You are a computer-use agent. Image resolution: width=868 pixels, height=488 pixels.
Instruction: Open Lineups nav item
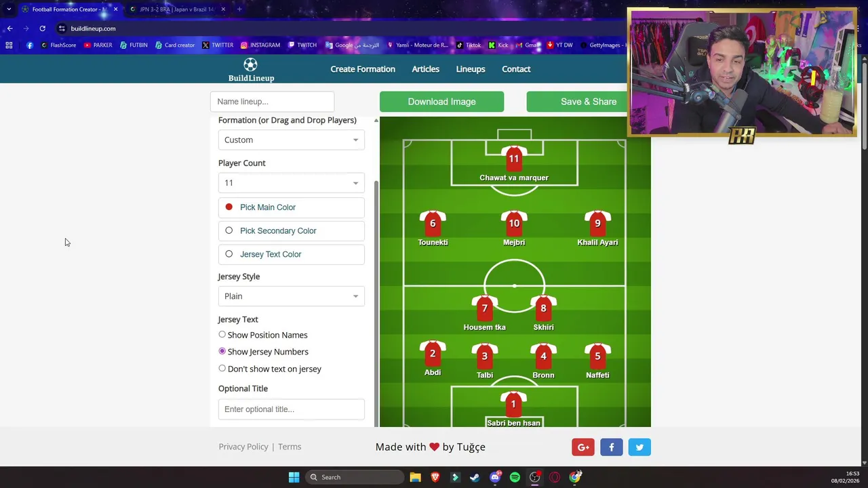pyautogui.click(x=471, y=69)
